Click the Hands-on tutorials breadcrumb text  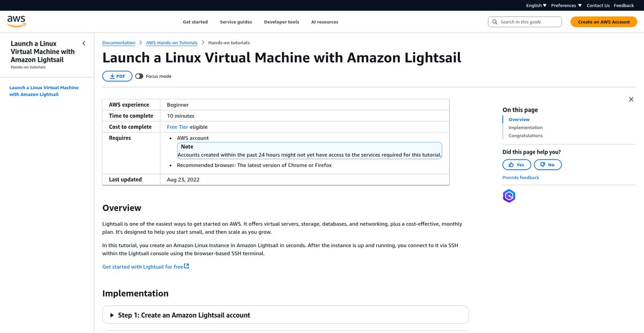[229, 42]
